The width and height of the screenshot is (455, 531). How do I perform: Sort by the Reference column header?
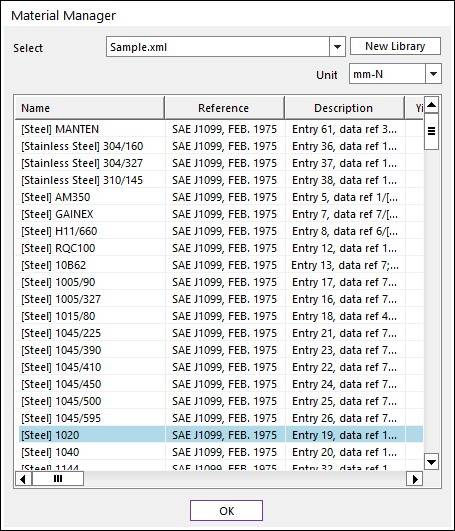(224, 108)
